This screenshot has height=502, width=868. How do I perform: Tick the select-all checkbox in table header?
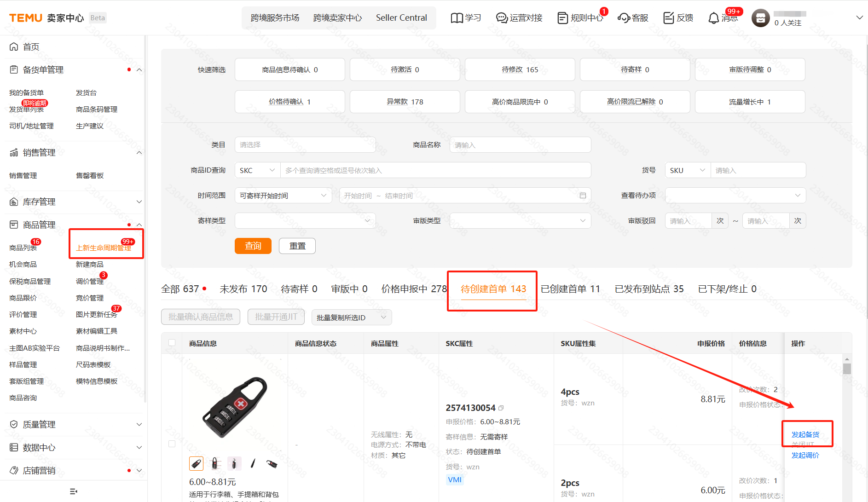point(172,343)
